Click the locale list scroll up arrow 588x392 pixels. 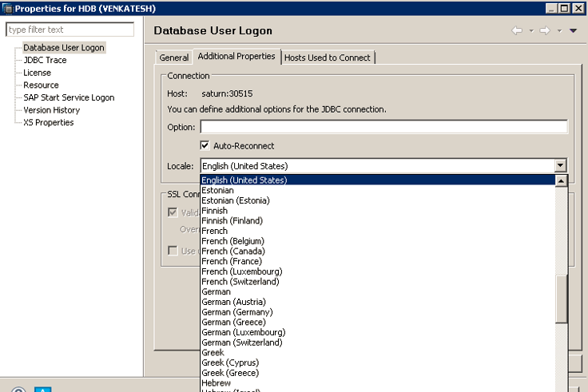point(562,181)
